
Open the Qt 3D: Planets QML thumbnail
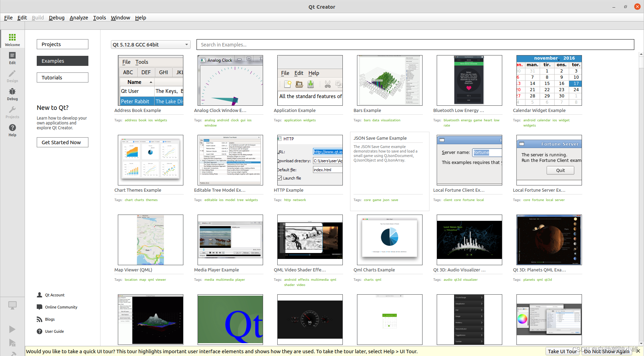pyautogui.click(x=549, y=240)
